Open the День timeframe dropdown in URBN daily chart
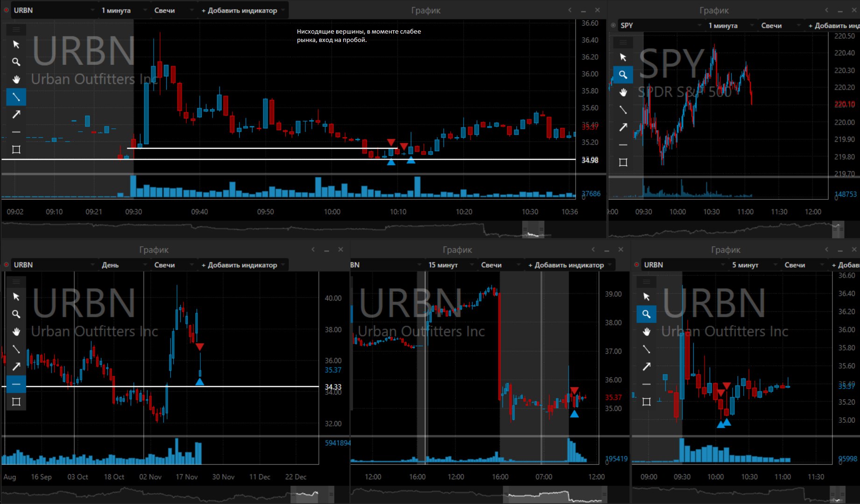860x504 pixels. (x=123, y=265)
